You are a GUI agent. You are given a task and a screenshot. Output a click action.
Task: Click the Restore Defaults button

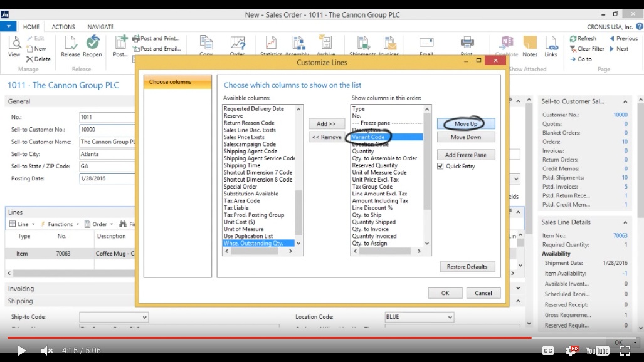point(467,266)
